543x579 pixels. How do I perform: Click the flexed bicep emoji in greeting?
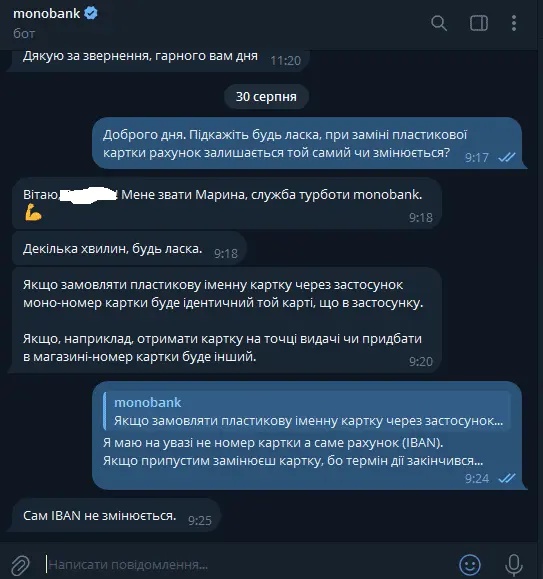point(33,212)
